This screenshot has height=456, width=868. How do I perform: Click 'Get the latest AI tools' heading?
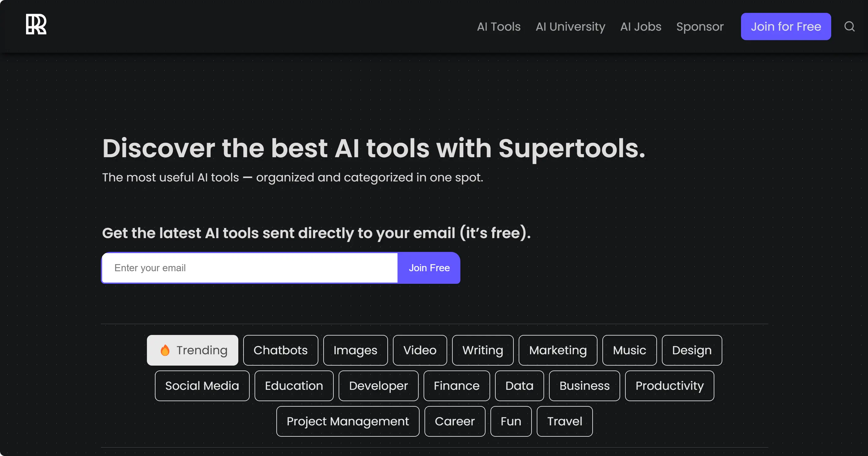(x=317, y=233)
